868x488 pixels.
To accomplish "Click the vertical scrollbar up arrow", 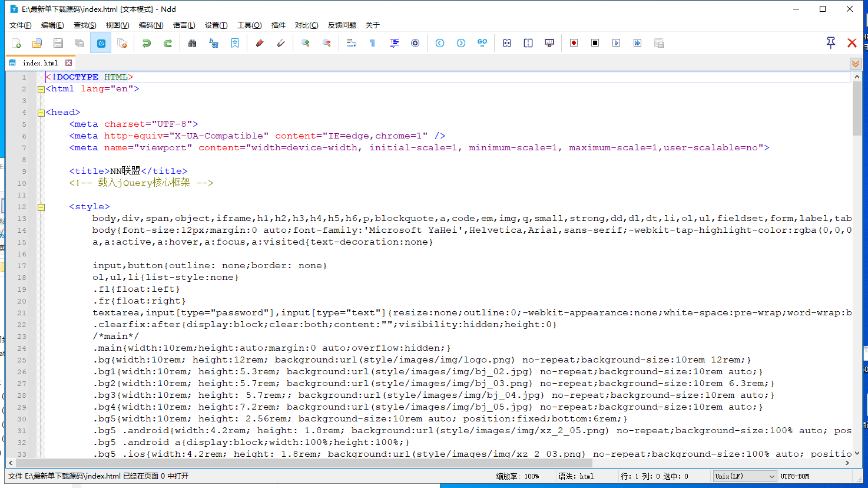I will coord(857,77).
